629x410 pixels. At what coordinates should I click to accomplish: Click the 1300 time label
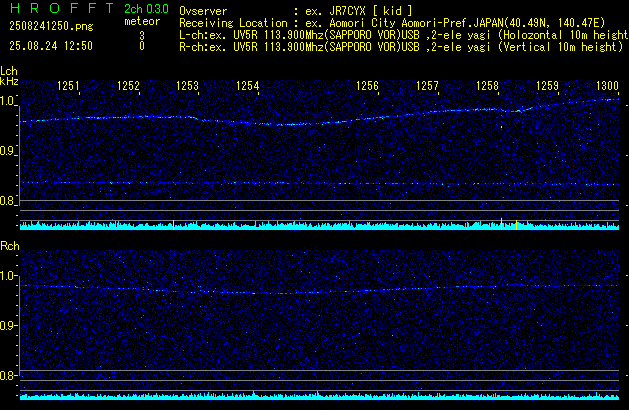click(x=607, y=85)
